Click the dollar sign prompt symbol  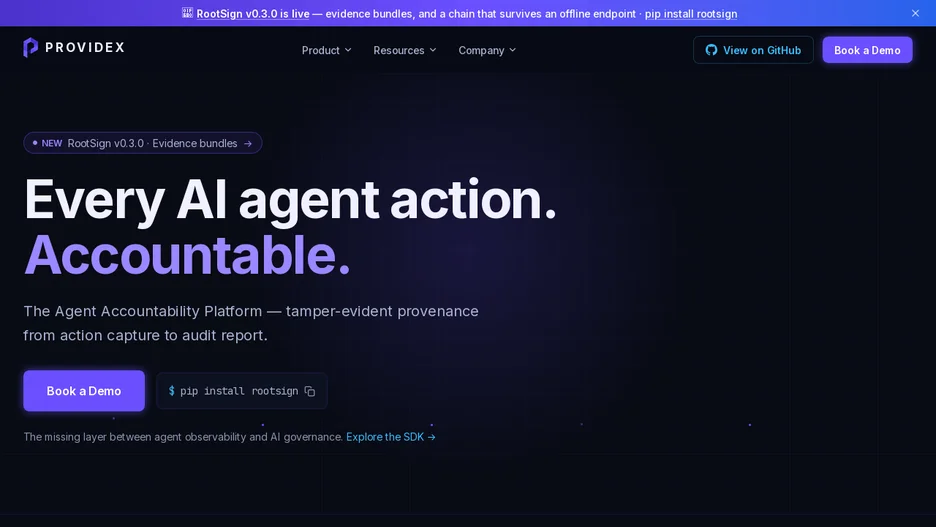coord(171,391)
